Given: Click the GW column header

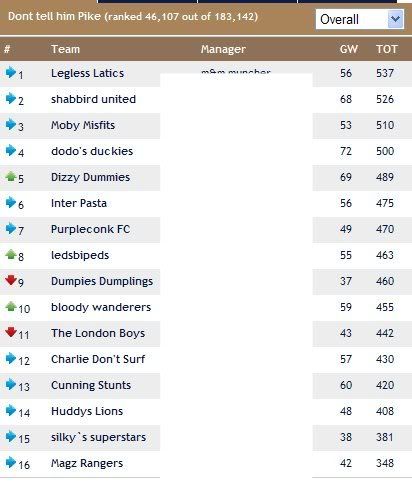Looking at the screenshot, I should coord(349,49).
